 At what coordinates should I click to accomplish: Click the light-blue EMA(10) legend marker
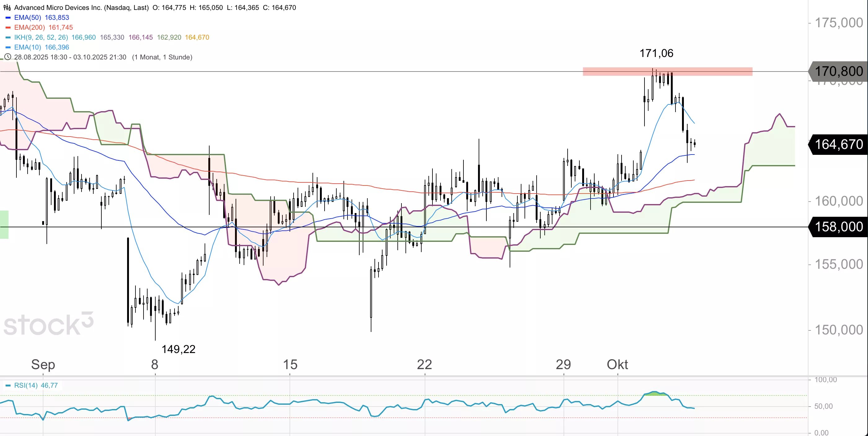click(x=8, y=47)
